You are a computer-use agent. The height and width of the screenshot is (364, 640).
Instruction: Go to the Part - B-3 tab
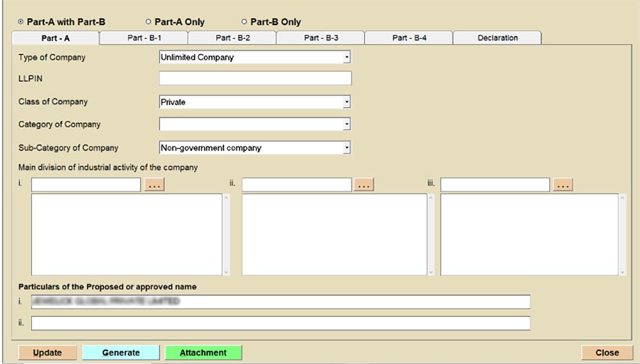[x=321, y=38]
